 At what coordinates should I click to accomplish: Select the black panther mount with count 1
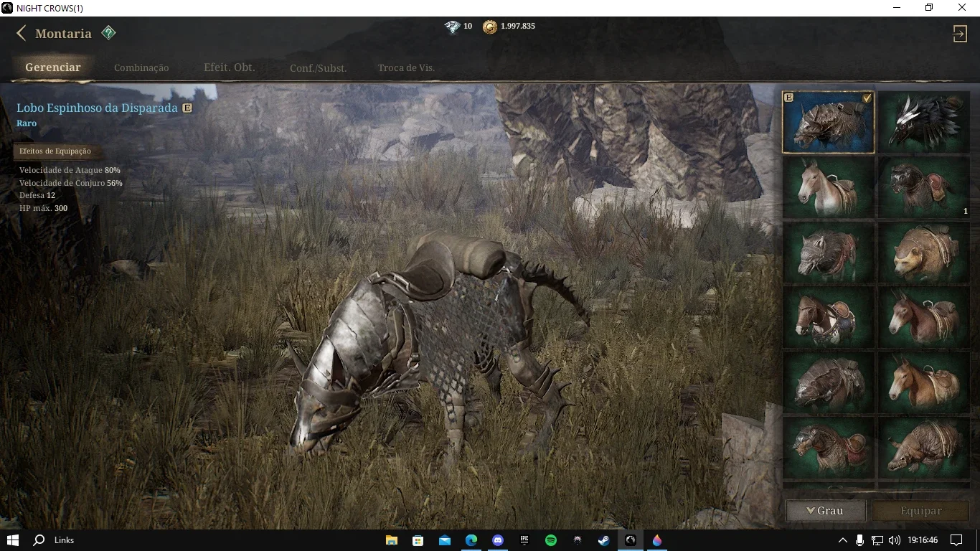point(924,187)
